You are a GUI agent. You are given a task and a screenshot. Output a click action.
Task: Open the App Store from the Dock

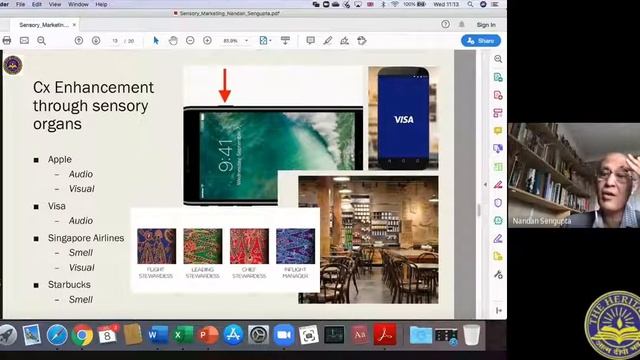point(233,335)
